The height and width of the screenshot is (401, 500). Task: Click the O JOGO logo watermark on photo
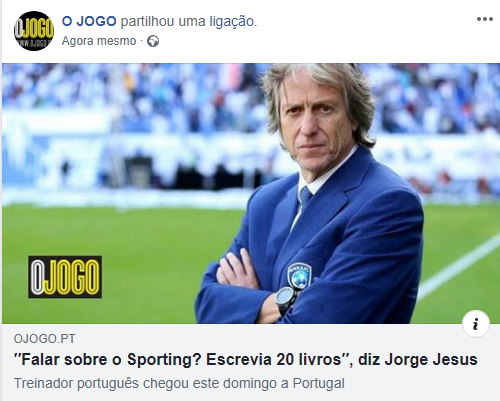pos(65,277)
